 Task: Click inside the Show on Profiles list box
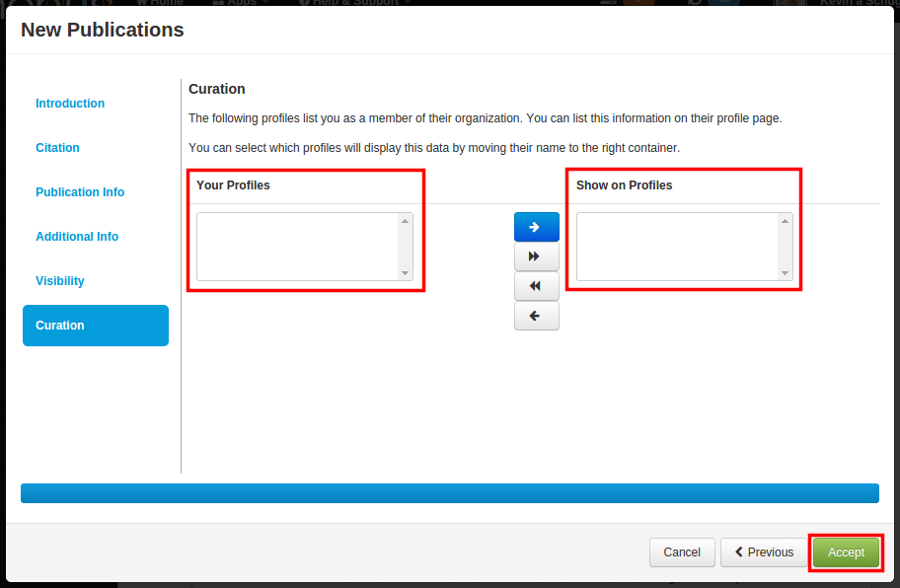point(685,247)
